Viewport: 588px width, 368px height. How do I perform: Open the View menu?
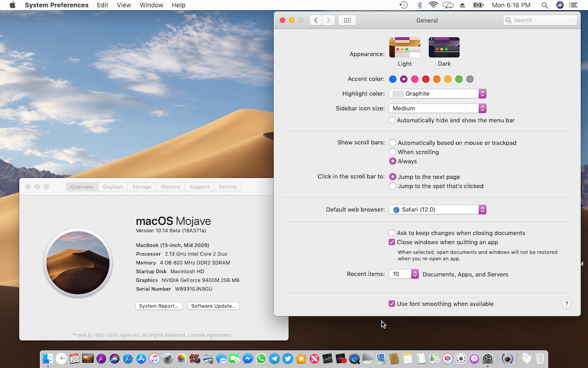(x=124, y=5)
